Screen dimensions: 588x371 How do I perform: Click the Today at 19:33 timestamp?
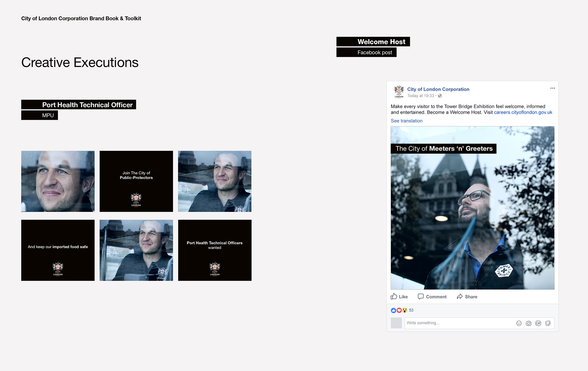pyautogui.click(x=420, y=96)
